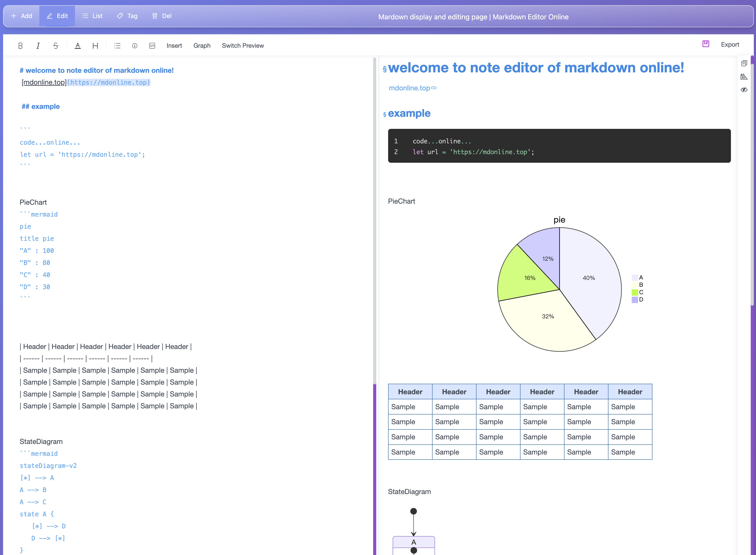The height and width of the screenshot is (555, 756).
Task: Click state node A in the state diagram
Action: [414, 542]
